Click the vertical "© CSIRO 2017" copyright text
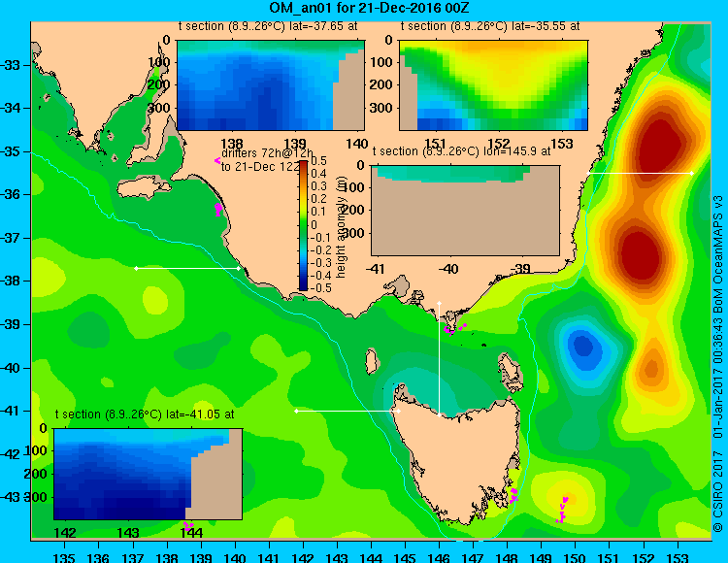 (x=718, y=492)
